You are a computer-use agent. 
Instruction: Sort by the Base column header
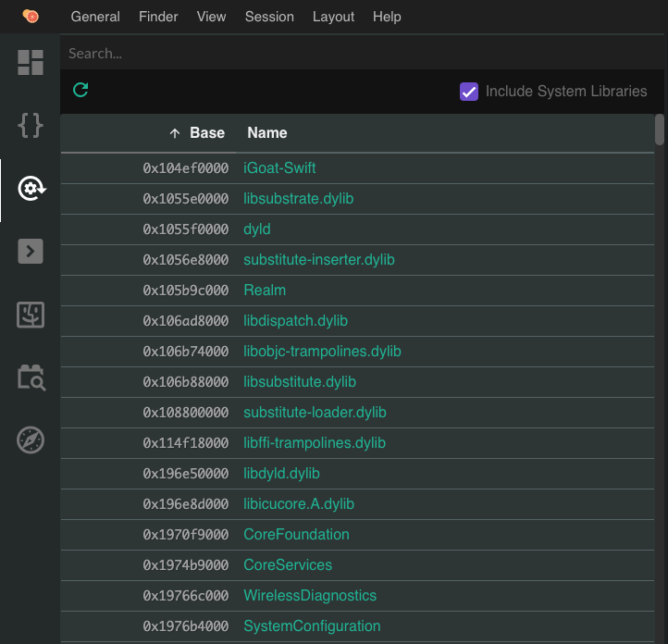pyautogui.click(x=206, y=133)
